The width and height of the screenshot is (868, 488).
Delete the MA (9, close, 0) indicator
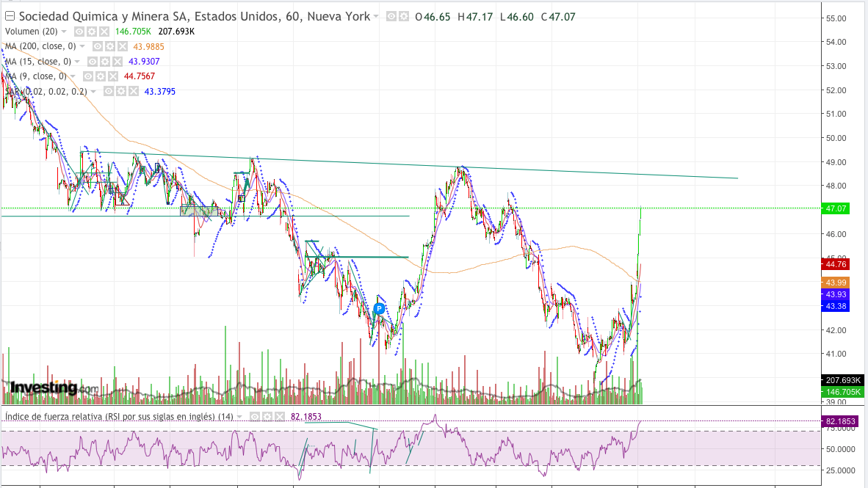113,76
